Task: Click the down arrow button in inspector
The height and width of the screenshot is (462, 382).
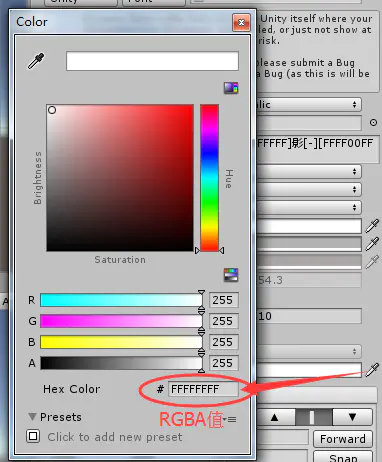Action: point(352,417)
